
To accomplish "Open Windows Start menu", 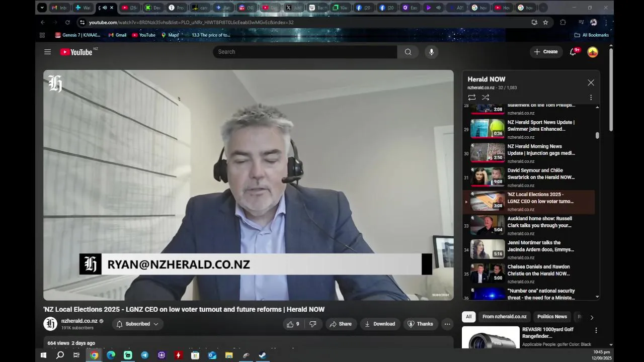I will (x=43, y=355).
